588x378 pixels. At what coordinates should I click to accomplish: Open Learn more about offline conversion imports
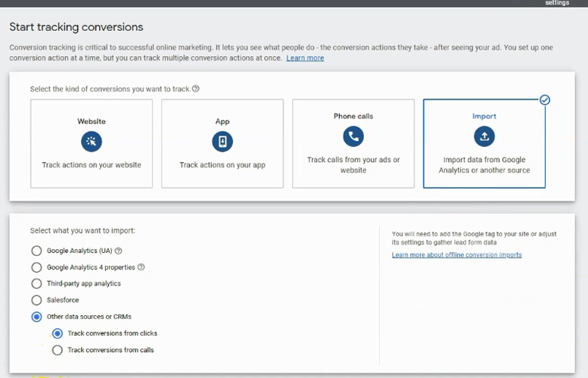coord(457,255)
